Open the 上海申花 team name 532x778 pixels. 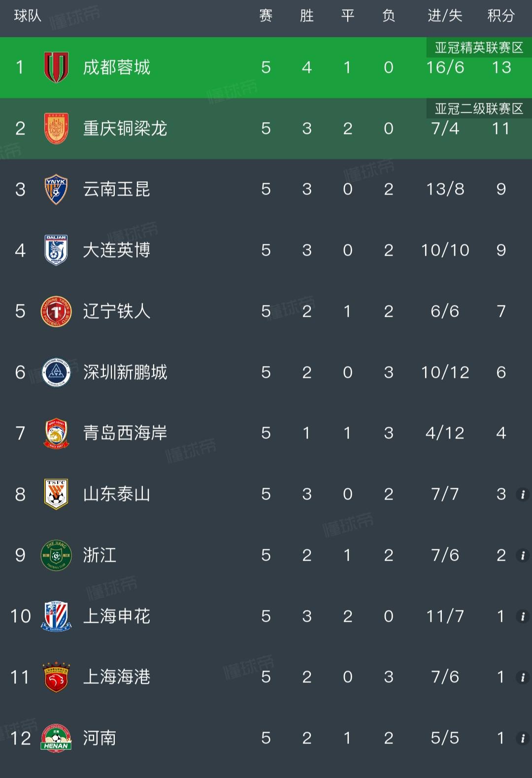pyautogui.click(x=117, y=616)
